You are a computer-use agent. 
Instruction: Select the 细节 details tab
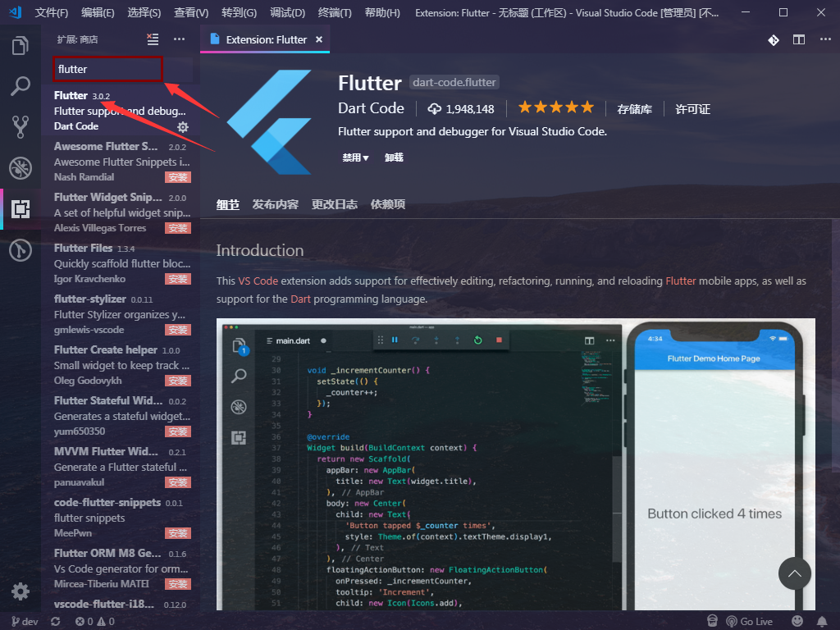pos(228,204)
